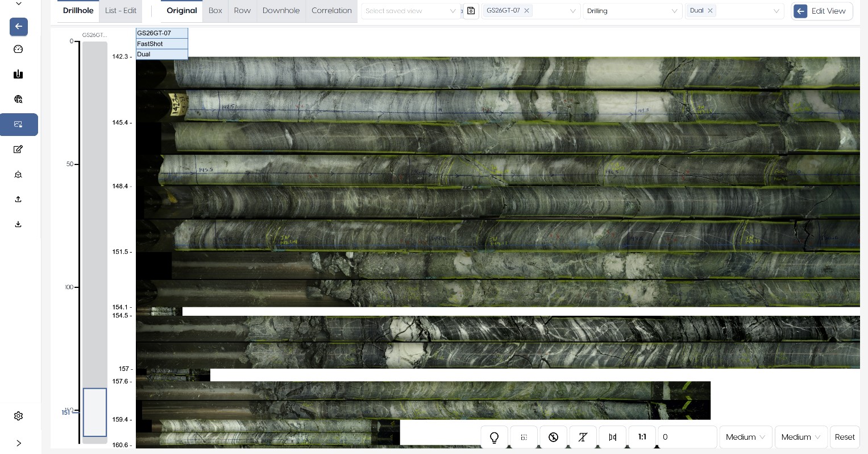Click the FastShot label cell

click(162, 44)
